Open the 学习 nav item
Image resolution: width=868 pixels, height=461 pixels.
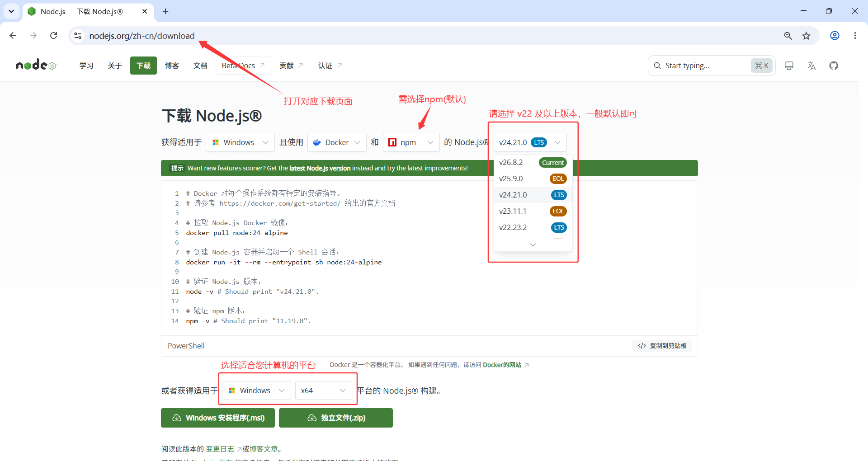point(86,66)
